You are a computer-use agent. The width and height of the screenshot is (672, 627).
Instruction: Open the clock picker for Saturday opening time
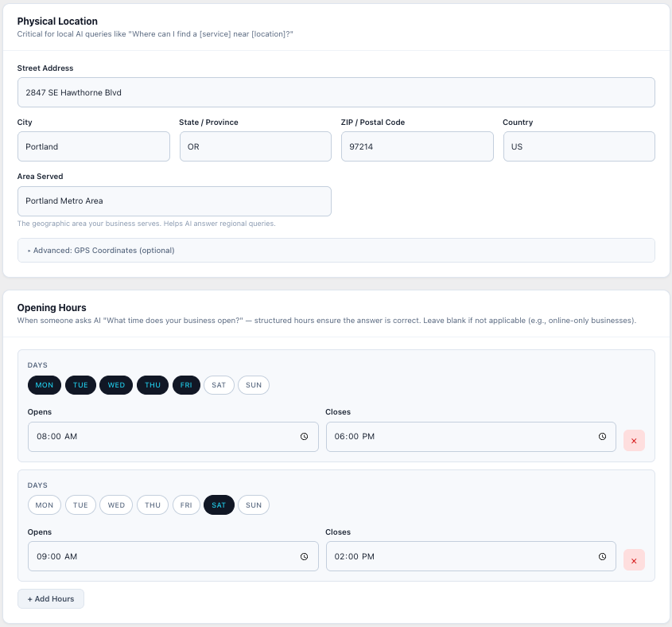[x=304, y=556]
